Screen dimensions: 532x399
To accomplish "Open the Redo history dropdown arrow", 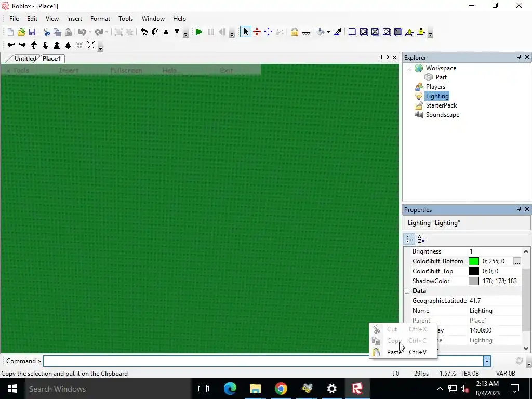I will (107, 32).
